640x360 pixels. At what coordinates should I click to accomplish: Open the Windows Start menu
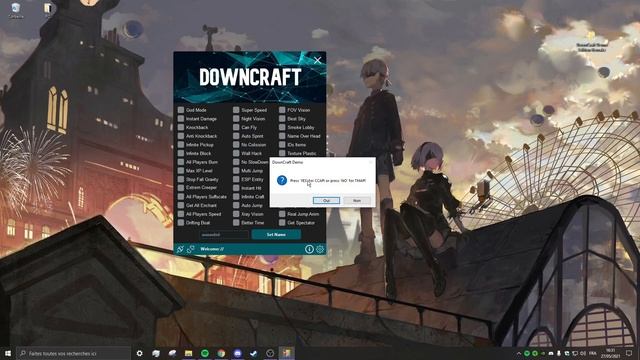pos(8,353)
